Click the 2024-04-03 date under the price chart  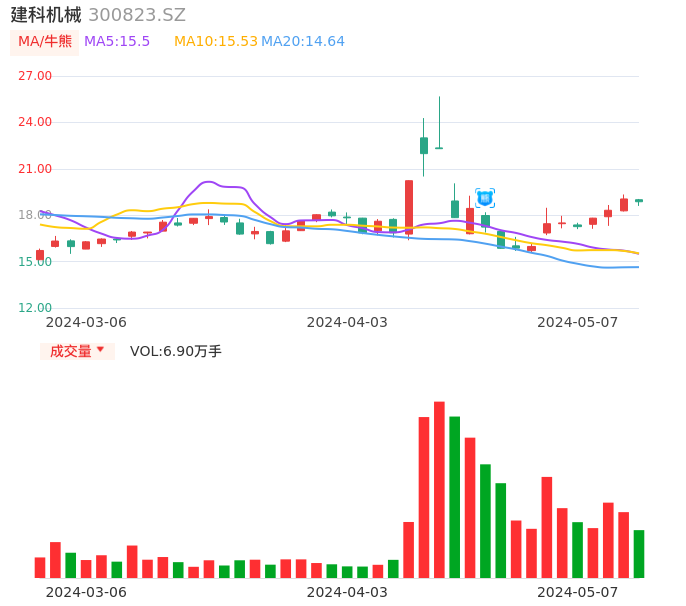pos(347,322)
